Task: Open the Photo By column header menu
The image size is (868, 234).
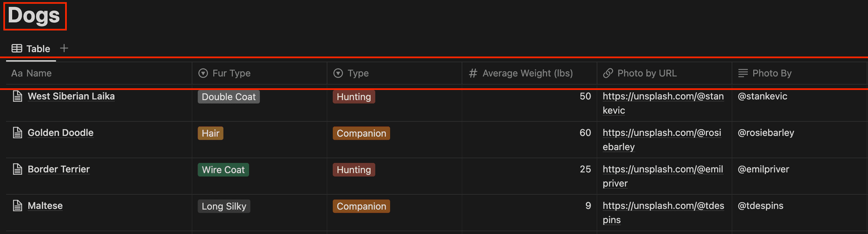Action: 771,73
